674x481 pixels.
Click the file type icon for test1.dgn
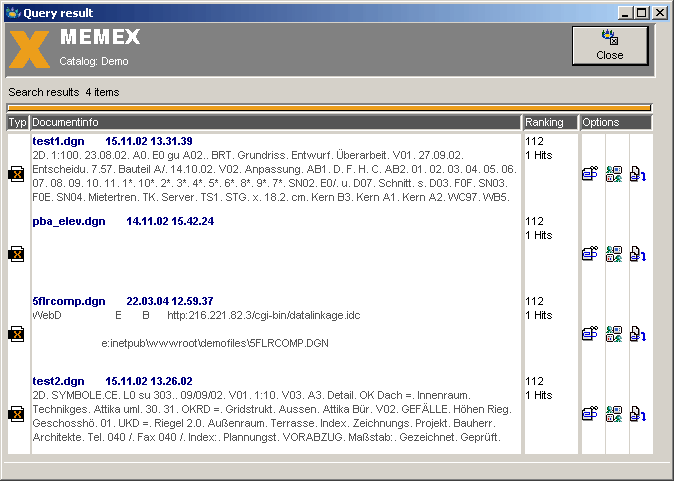[16, 175]
